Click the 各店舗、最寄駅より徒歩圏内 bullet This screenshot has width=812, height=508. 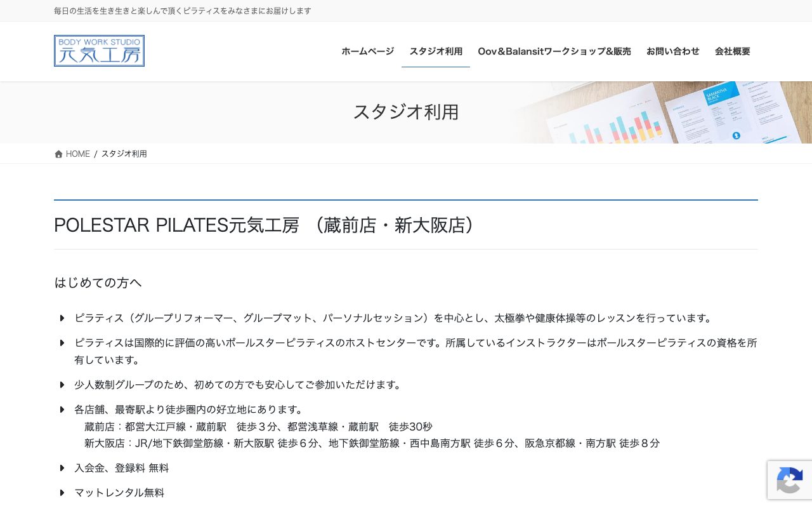(189, 410)
